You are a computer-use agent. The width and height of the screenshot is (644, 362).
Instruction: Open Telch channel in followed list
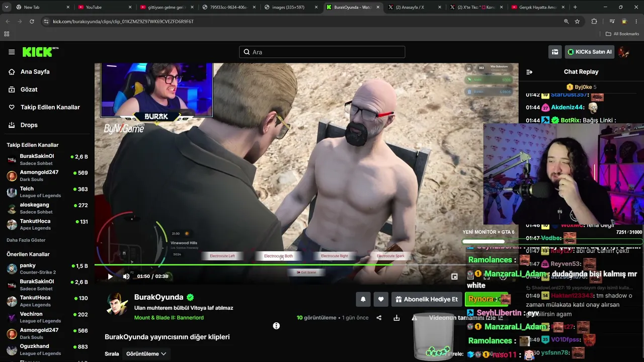pyautogui.click(x=47, y=192)
